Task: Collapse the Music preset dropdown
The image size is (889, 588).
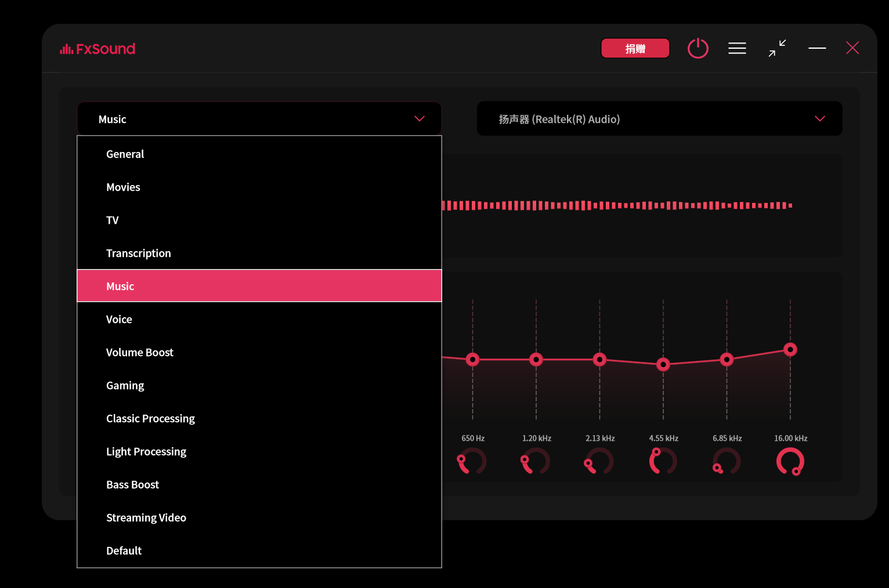Action: coord(259,119)
